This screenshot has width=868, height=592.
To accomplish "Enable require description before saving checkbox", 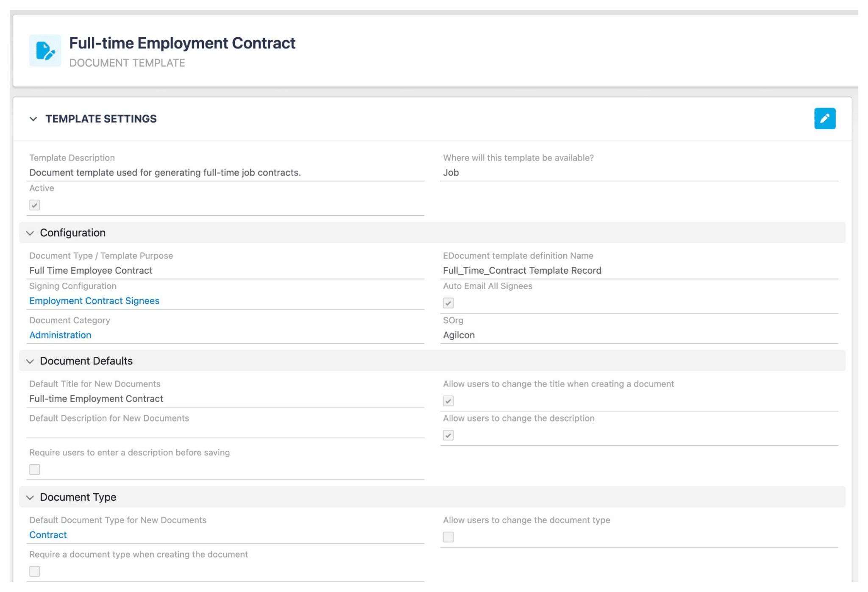I will 34,470.
